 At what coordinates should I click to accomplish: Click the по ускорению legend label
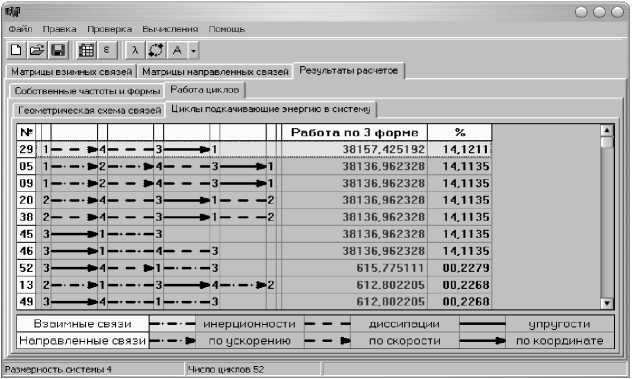249,341
